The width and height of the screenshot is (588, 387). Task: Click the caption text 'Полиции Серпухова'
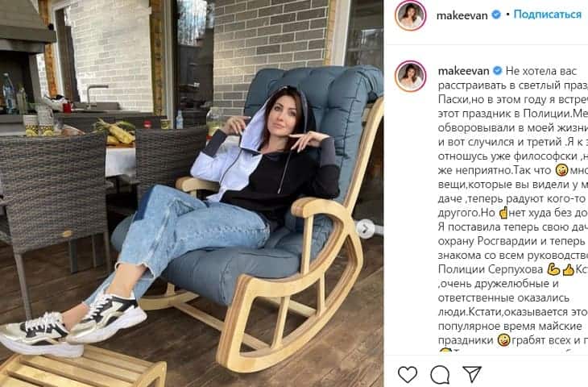tap(491, 269)
